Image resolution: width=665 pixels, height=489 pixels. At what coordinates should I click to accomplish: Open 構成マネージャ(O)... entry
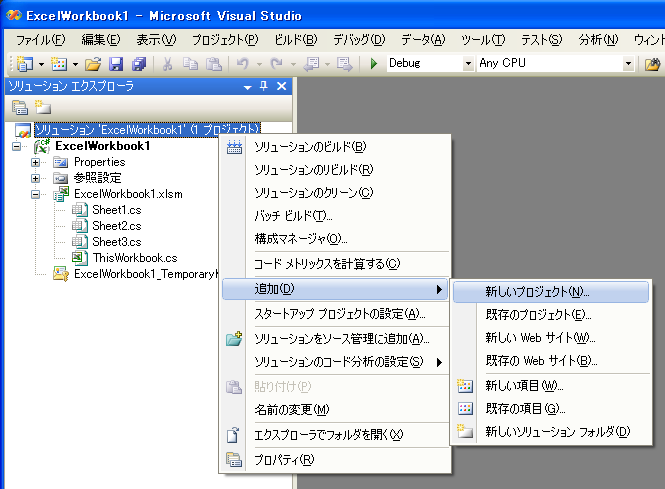[335, 239]
